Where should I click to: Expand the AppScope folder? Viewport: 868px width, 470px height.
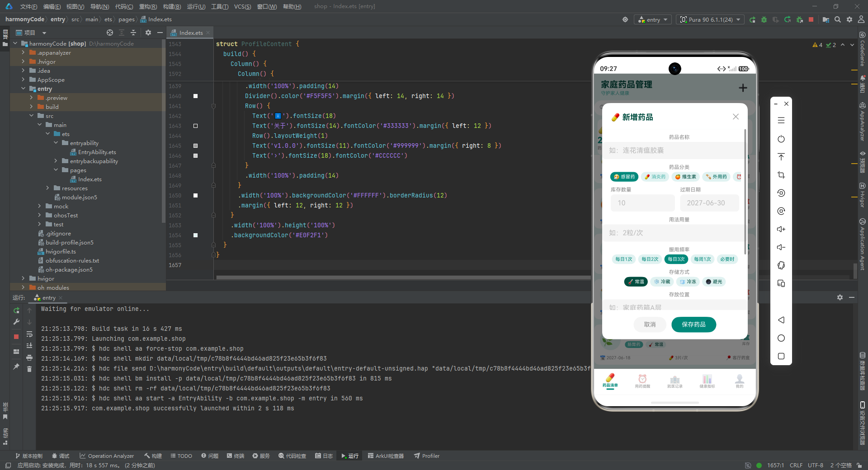(24, 80)
